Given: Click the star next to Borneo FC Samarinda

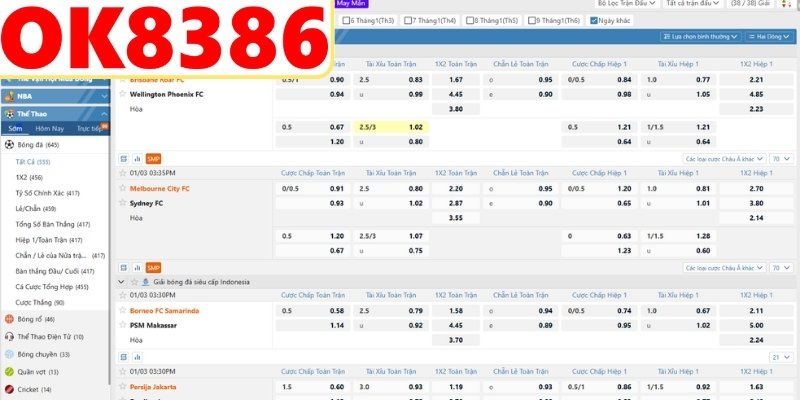Looking at the screenshot, I should click(124, 311).
